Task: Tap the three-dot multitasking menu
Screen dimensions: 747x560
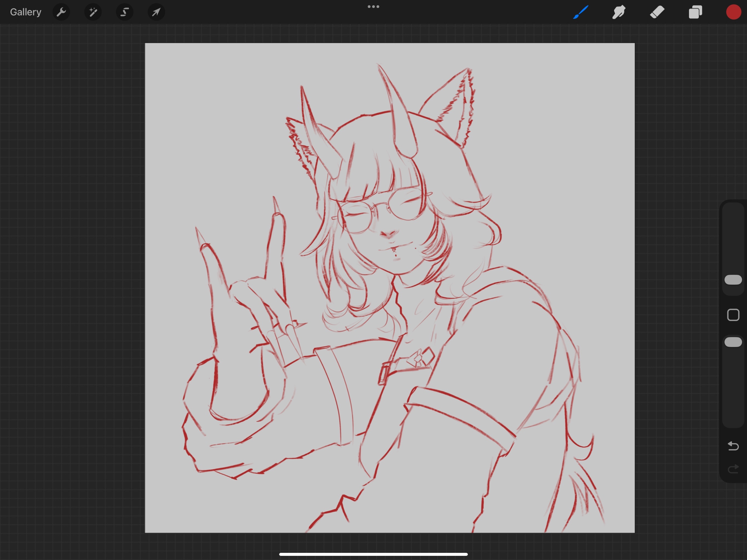Action: coord(373,7)
